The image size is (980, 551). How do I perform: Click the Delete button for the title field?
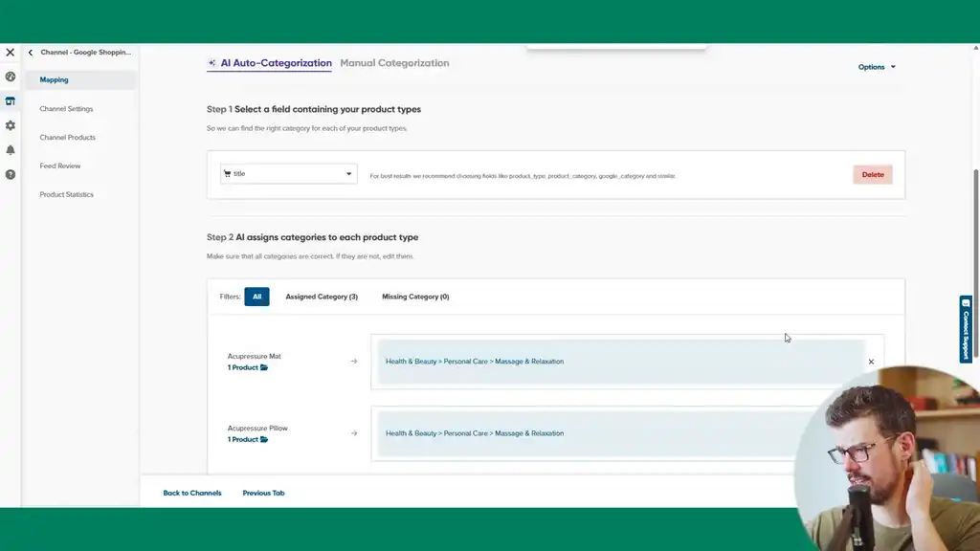point(872,174)
